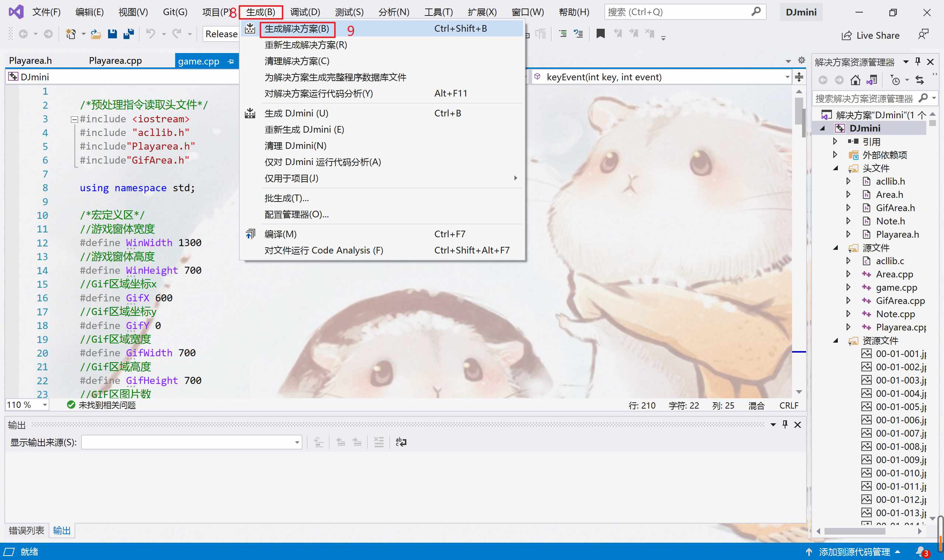944x560 pixels.
Task: Choose 编译(M) menu entry
Action: tap(382, 234)
